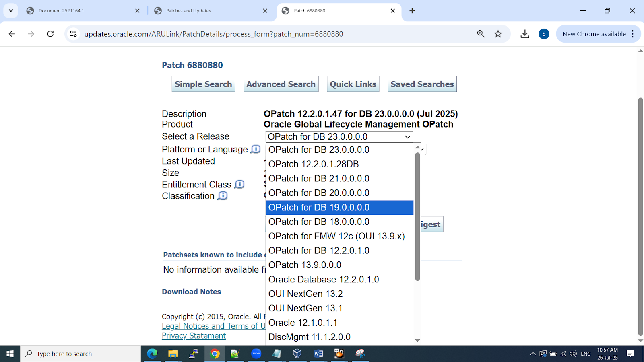
Task: Choose OPatch for DB 18.0.0.0.0 option
Action: 340,222
